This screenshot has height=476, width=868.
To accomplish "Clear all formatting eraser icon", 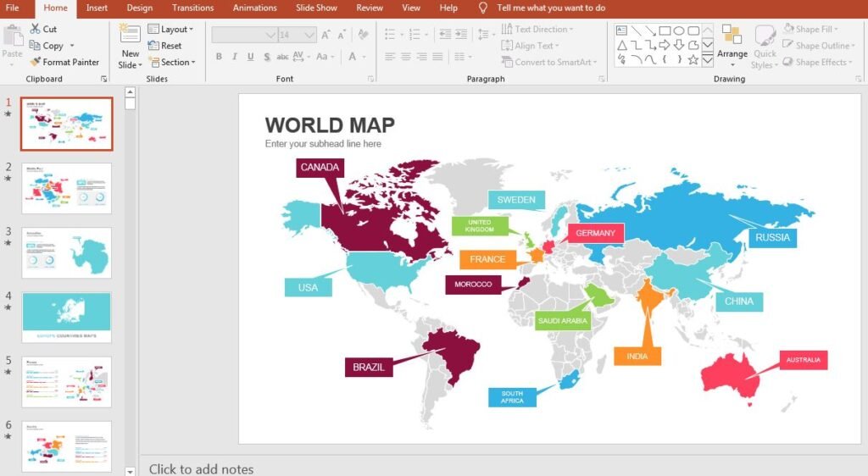I will pyautogui.click(x=363, y=35).
